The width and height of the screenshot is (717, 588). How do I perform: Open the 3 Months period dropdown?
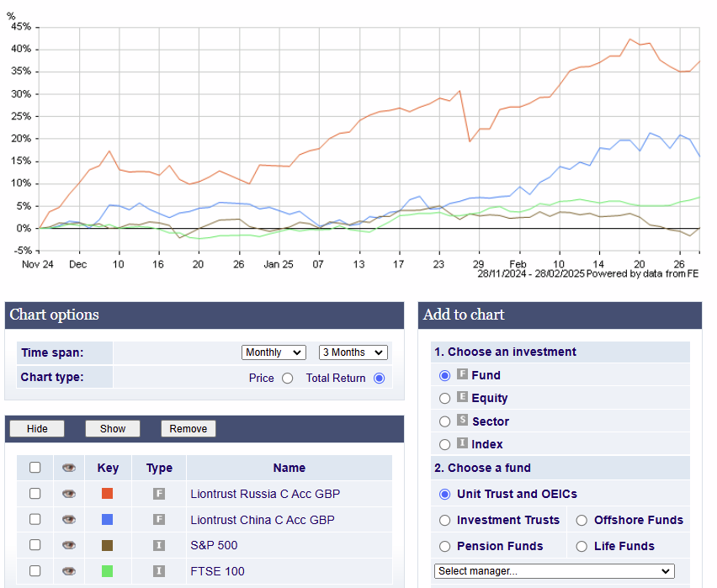click(353, 352)
